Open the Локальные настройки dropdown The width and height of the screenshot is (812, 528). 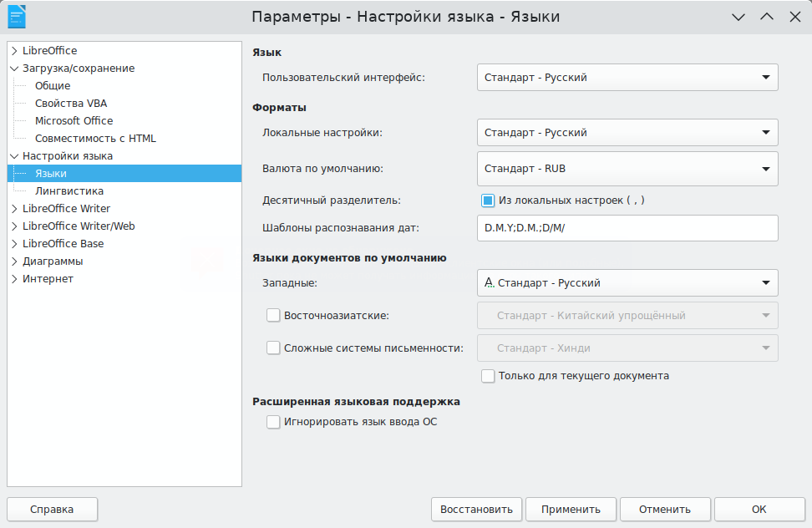[627, 133]
